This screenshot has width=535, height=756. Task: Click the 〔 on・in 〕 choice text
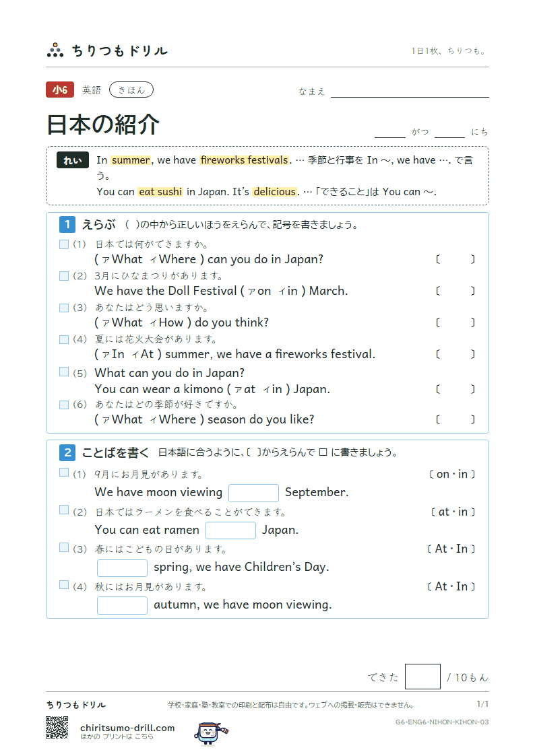click(x=452, y=475)
